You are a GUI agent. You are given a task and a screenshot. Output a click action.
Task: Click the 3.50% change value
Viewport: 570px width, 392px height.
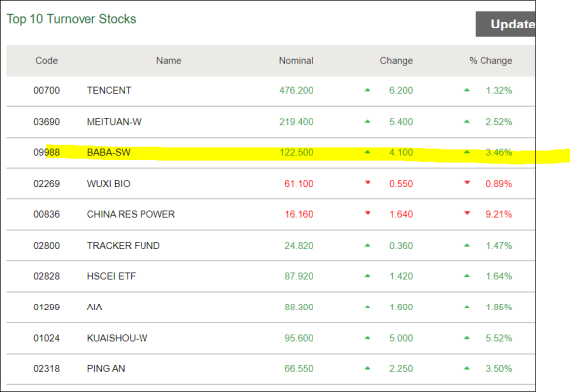[499, 368]
